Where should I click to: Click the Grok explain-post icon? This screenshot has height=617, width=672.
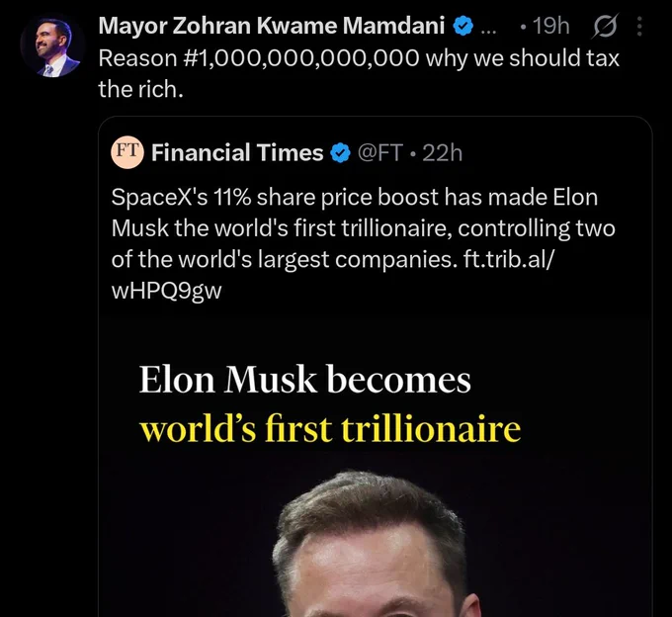click(x=605, y=26)
